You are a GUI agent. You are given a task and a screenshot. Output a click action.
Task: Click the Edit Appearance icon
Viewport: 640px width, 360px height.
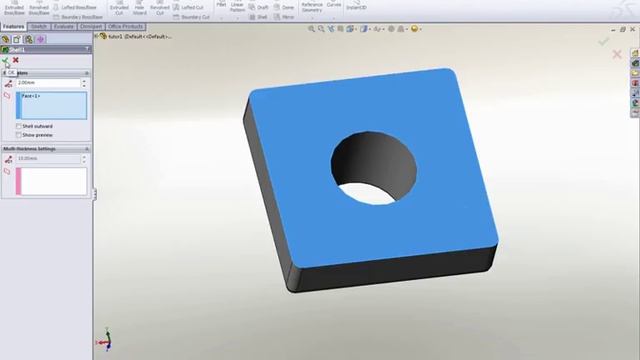[x=391, y=29]
